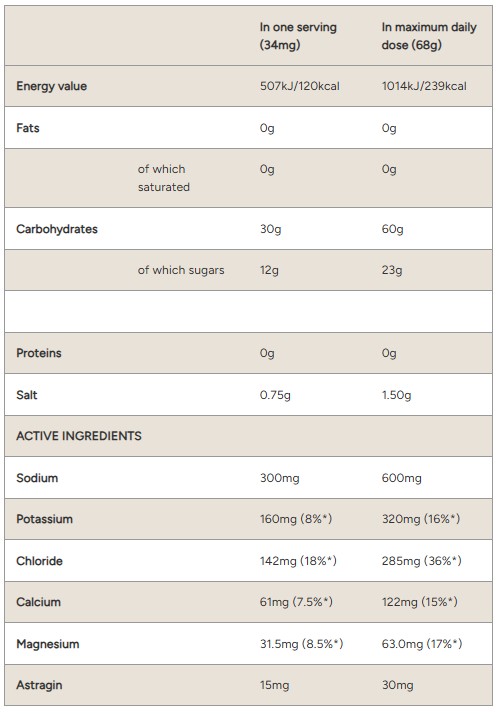Click the 'In one serving (34mg)' column header
This screenshot has width=498, height=715.
click(x=298, y=36)
